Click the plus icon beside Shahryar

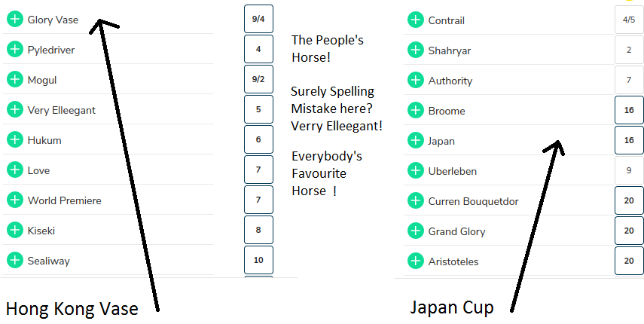click(416, 50)
